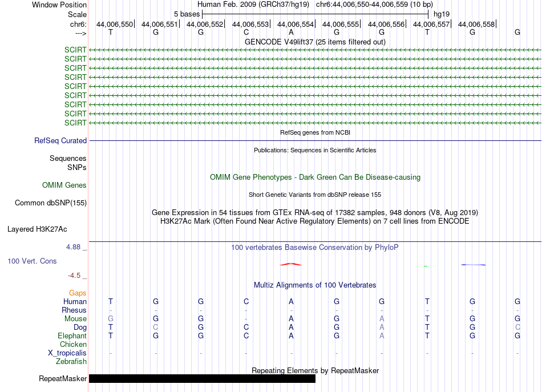Click the blue PhyloP conservation mark
This screenshot has height=392, width=542.
pyautogui.click(x=473, y=265)
